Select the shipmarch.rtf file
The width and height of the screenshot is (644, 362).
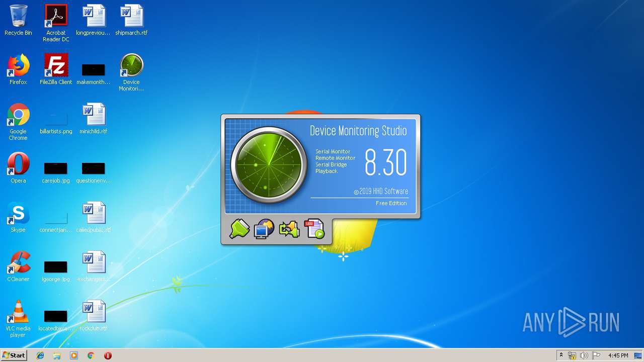(131, 20)
